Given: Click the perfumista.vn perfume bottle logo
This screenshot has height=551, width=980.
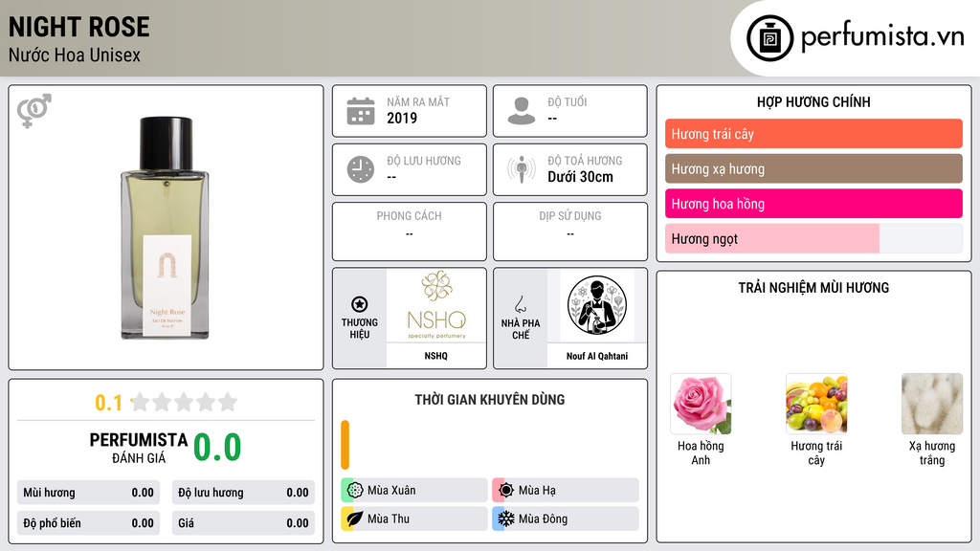Looking at the screenshot, I should pyautogui.click(x=769, y=38).
